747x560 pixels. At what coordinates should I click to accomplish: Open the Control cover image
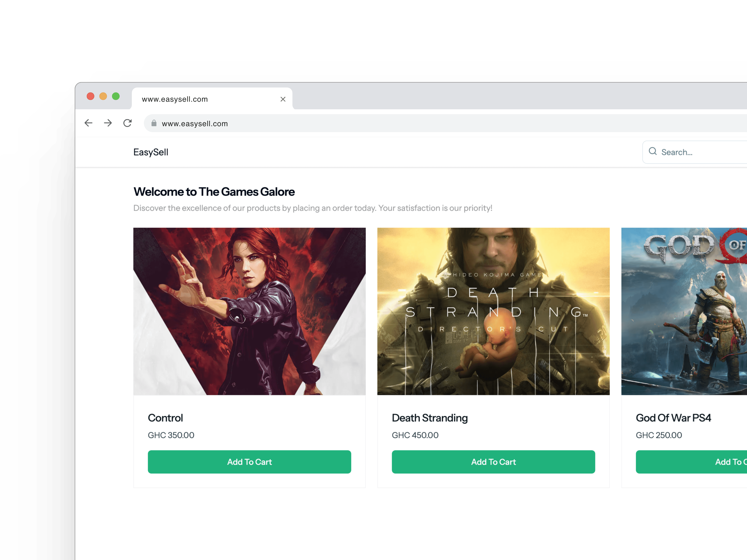click(x=249, y=311)
